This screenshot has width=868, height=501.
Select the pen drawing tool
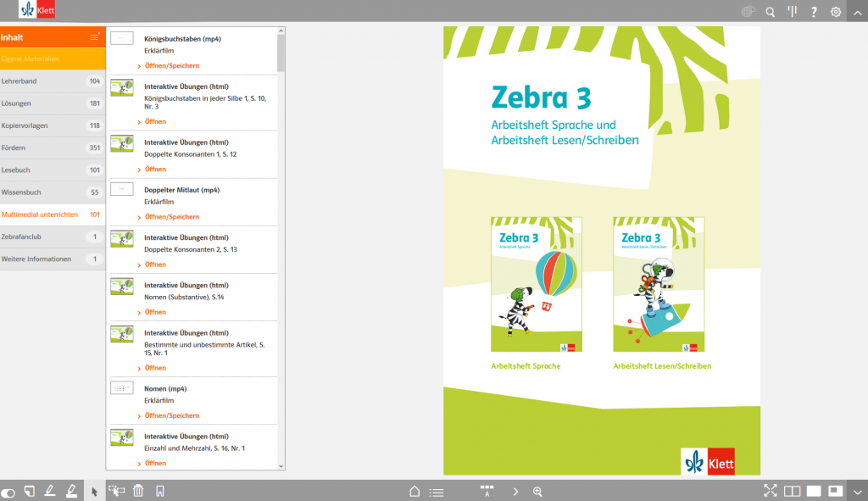(50, 491)
